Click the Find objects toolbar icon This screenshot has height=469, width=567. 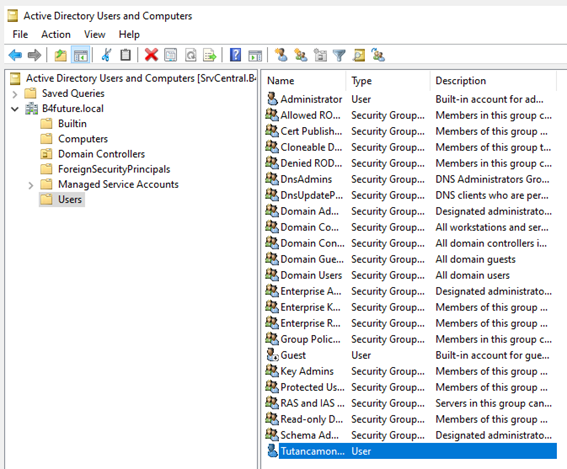359,55
